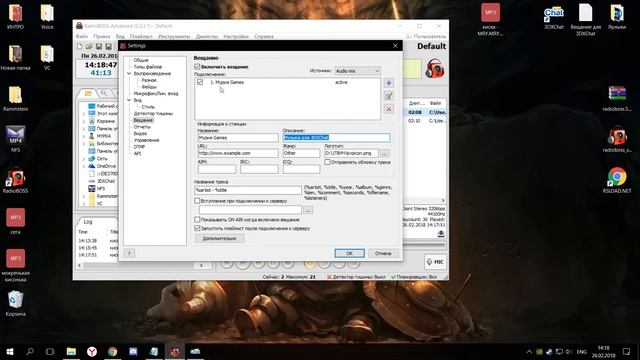Open the Дополнительно advanced options
Screen dimensions: 640x360
coord(220,238)
